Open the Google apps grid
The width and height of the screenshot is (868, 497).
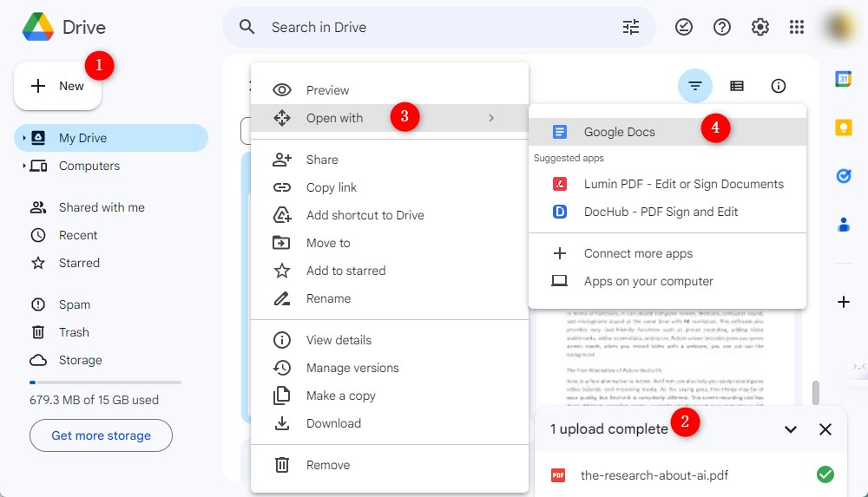pos(797,27)
